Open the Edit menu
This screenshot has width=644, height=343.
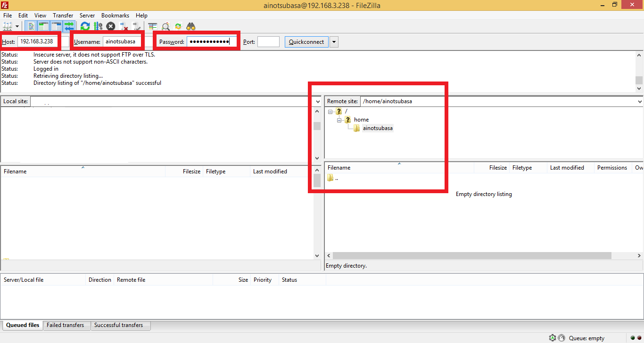pos(23,16)
